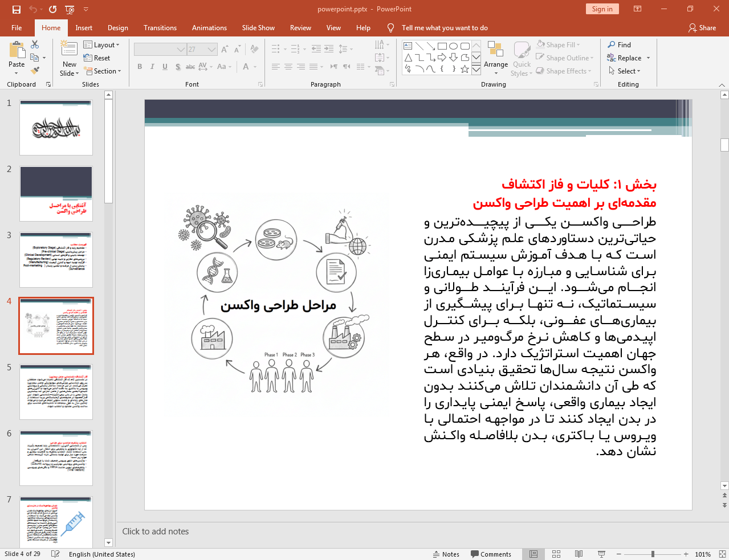
Task: Toggle Underline formatting
Action: click(165, 67)
